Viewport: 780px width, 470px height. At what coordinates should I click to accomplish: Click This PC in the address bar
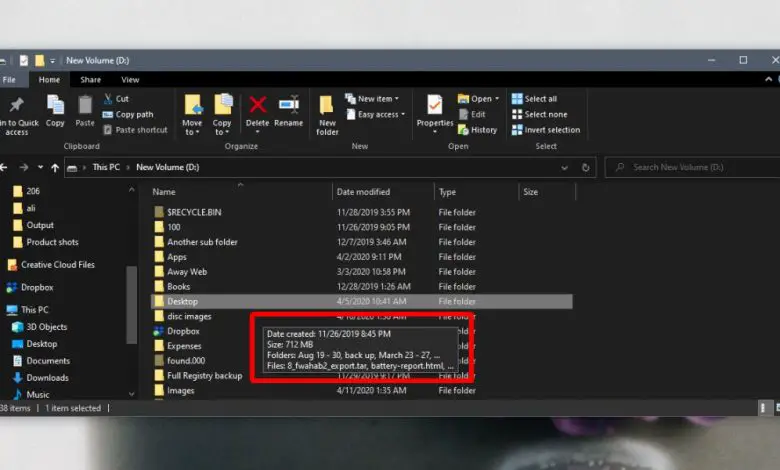(106, 167)
